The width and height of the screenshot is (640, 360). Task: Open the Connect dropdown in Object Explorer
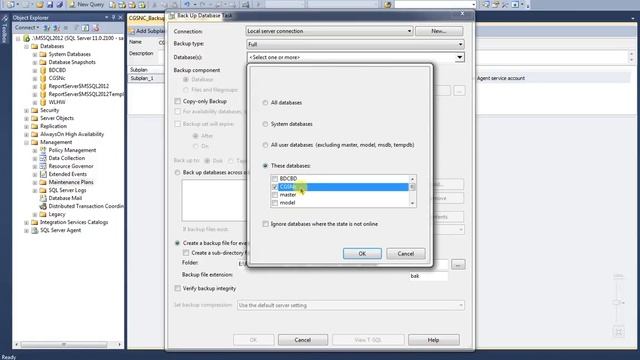coord(27,27)
